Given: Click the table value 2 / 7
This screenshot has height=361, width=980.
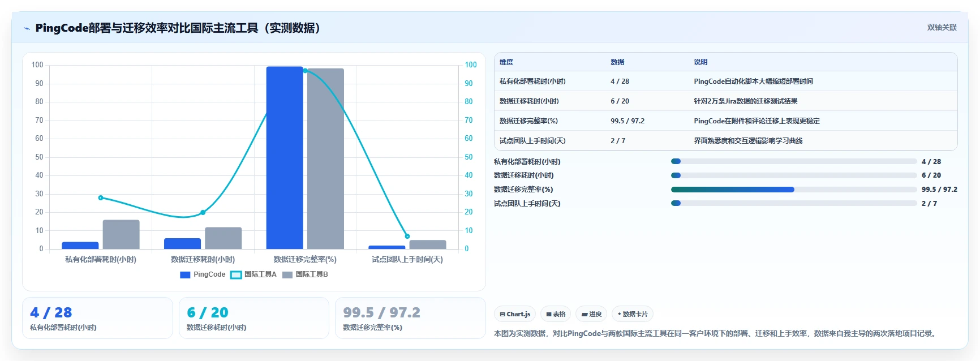Looking at the screenshot, I should pos(618,141).
